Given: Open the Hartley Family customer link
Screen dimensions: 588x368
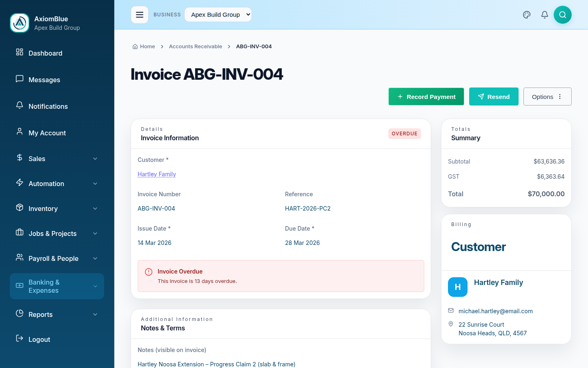Looking at the screenshot, I should [157, 174].
